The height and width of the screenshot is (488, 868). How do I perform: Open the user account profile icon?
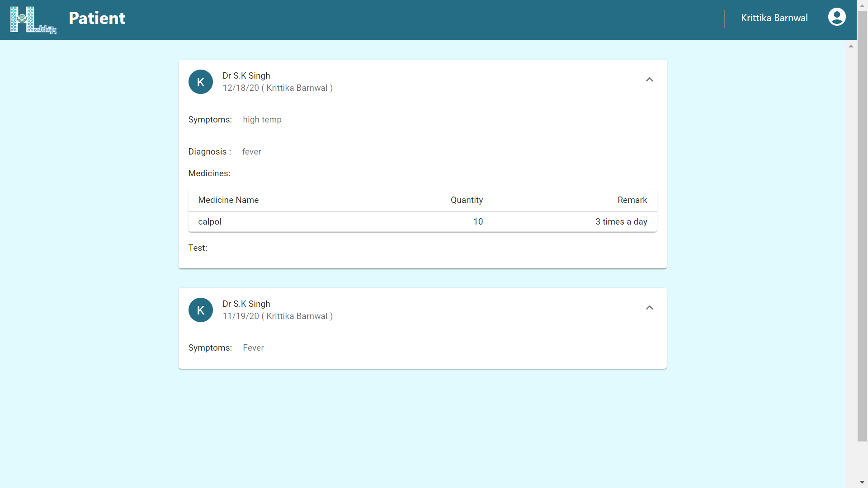tap(836, 18)
